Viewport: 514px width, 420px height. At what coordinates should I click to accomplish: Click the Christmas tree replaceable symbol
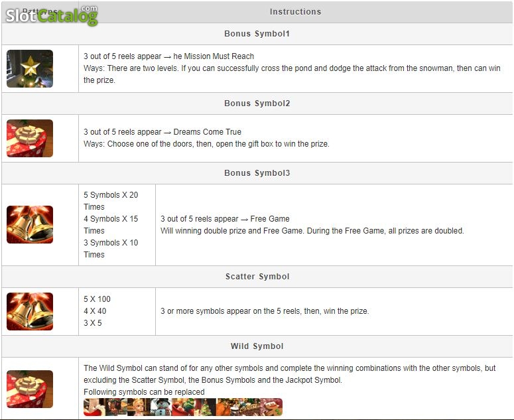[205, 407]
